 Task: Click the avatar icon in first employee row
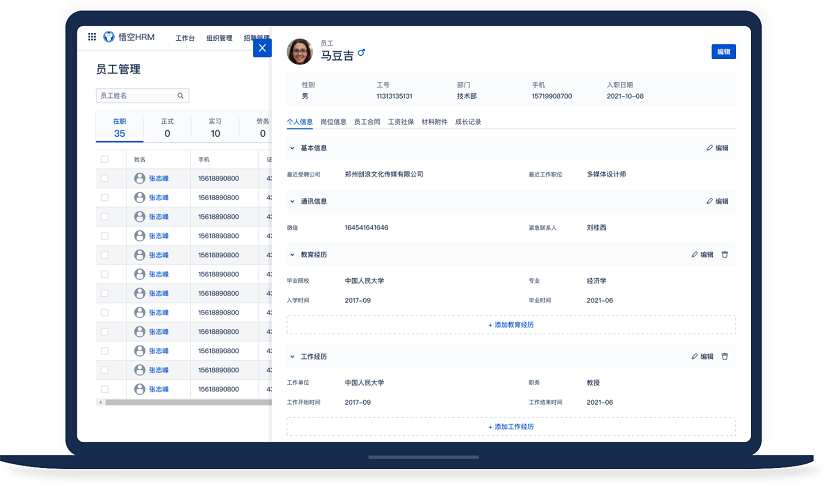pos(139,178)
